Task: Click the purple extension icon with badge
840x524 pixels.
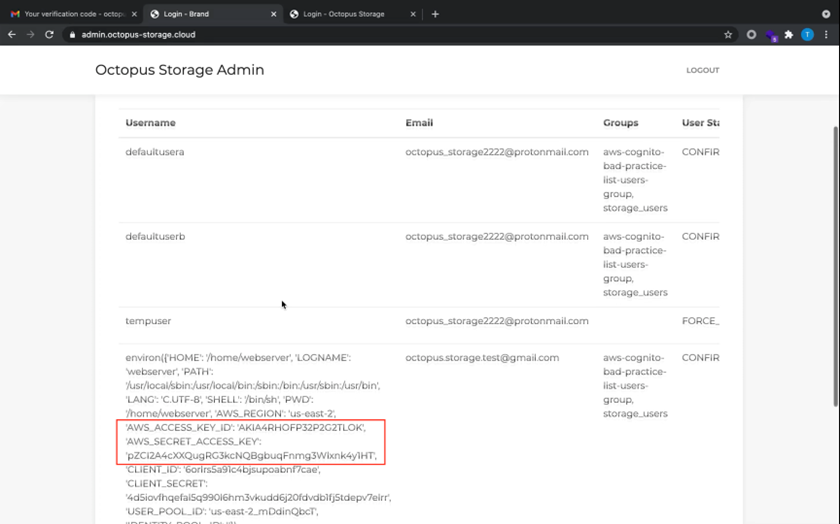Action: click(x=771, y=35)
